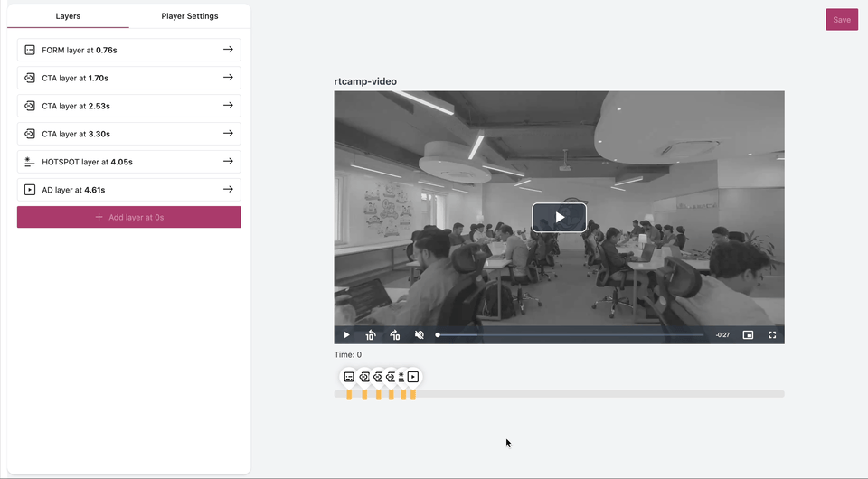Screen dimensions: 868x479
Task: Select AD layer marker on timeline
Action: pos(413,377)
